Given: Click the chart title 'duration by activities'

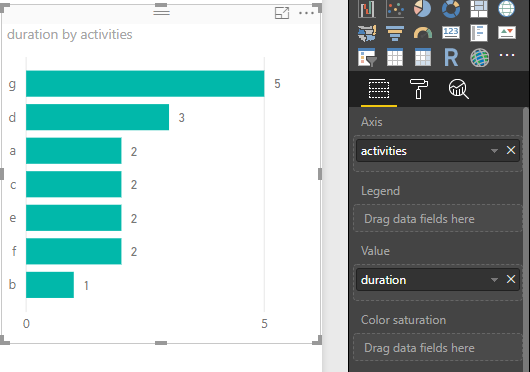Looking at the screenshot, I should coord(70,35).
